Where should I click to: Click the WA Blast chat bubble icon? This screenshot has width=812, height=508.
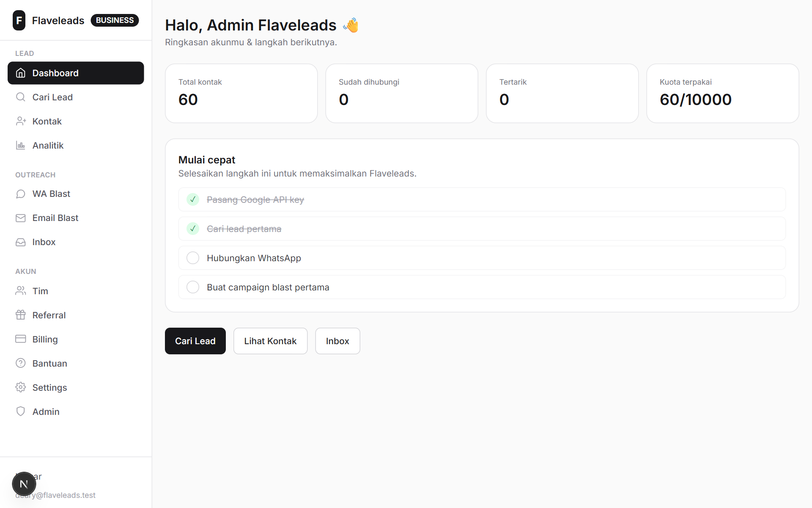[x=21, y=193]
